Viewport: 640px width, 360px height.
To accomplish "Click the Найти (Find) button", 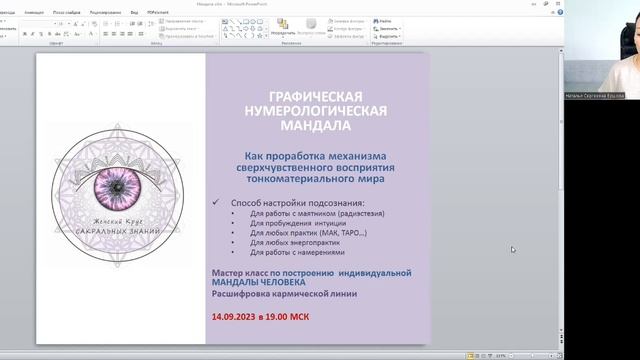I will point(382,21).
